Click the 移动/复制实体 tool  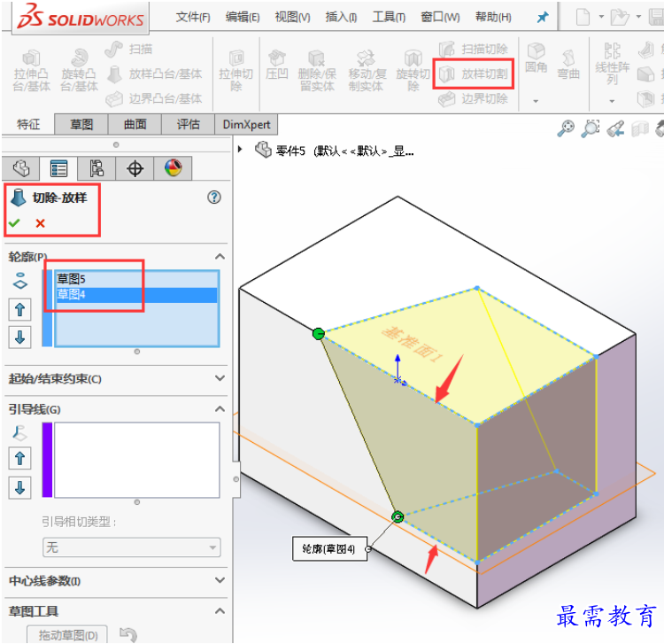tap(367, 71)
